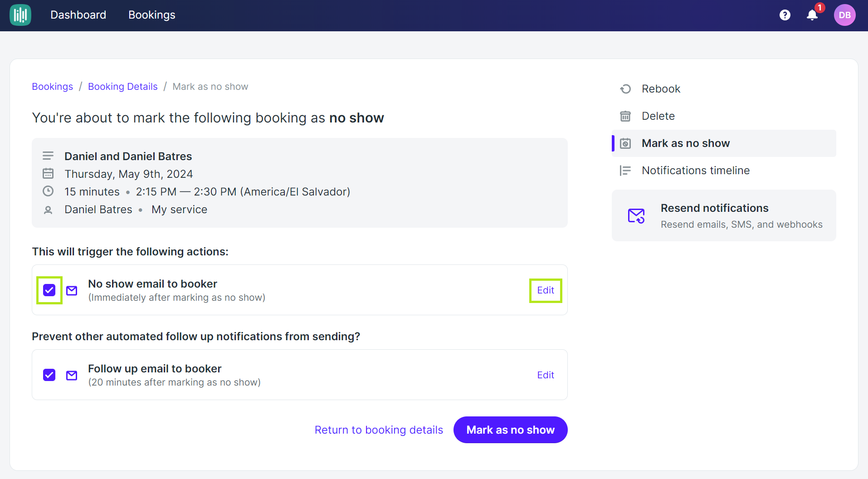Select Delete in the side menu

click(724, 116)
